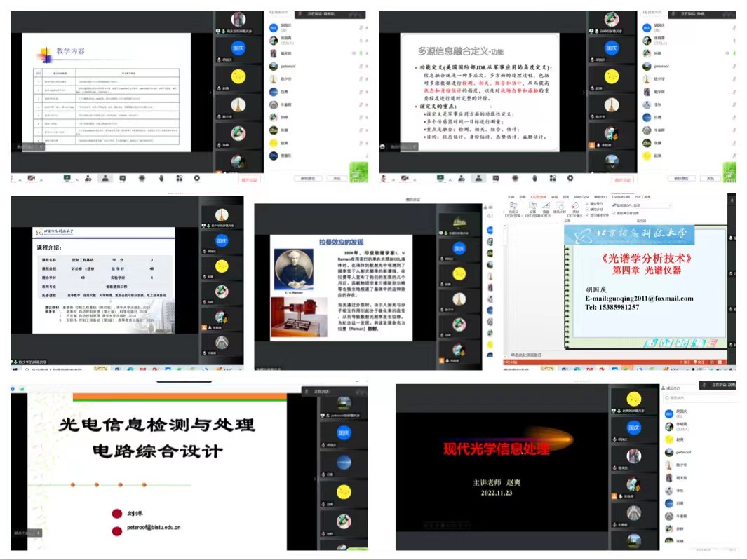Switch to the 动画 ribbon tab in PowerPoint
Screen dimensions: 747x560
point(522,196)
